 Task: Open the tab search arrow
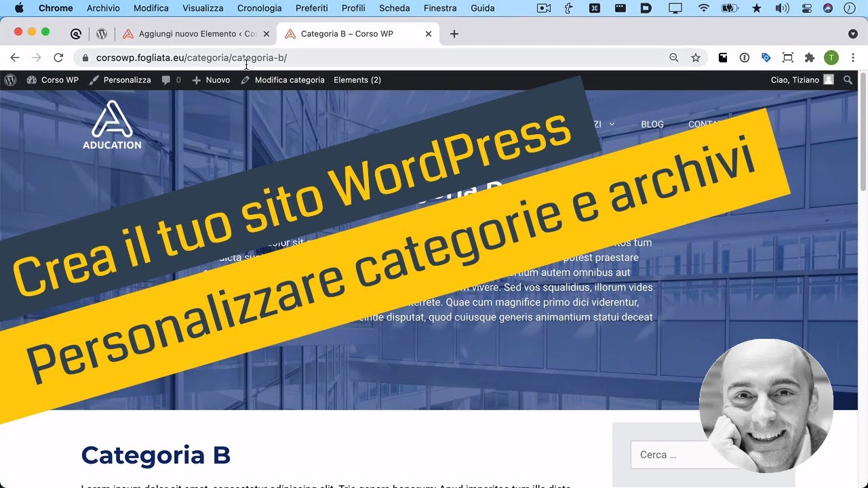[x=853, y=33]
